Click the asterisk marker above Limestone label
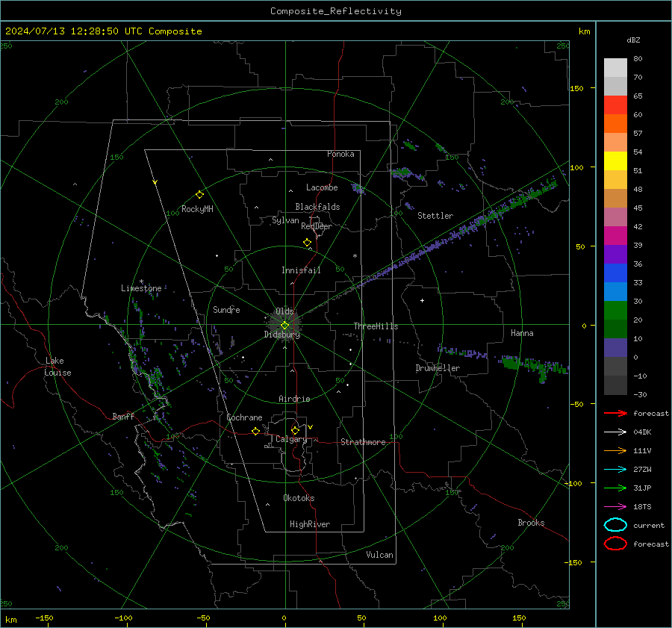This screenshot has height=628, width=672. [x=141, y=282]
